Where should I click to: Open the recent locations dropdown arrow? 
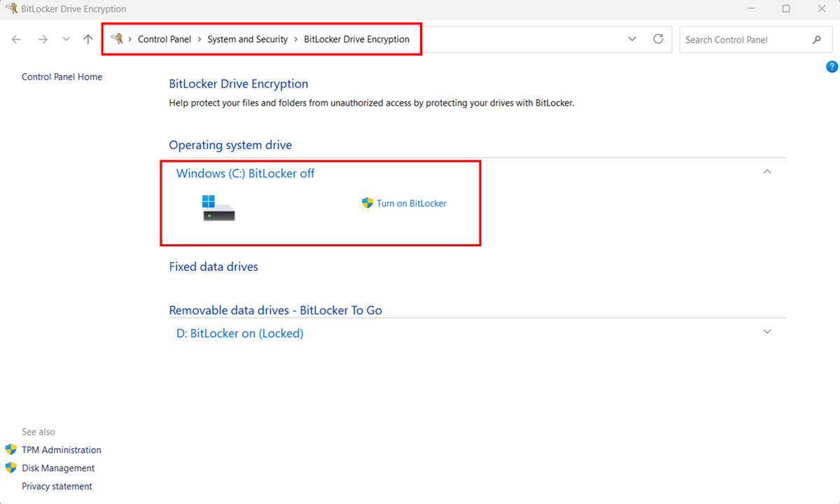coord(66,39)
